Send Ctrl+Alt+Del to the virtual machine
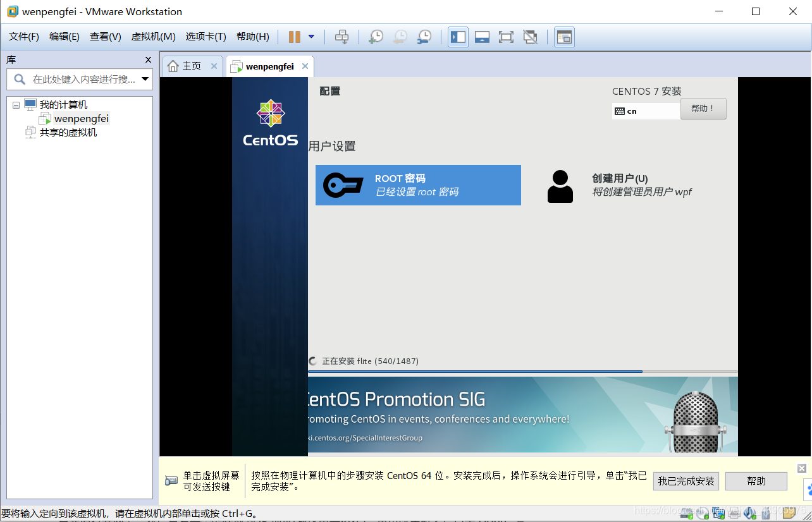812x522 pixels. (x=341, y=37)
